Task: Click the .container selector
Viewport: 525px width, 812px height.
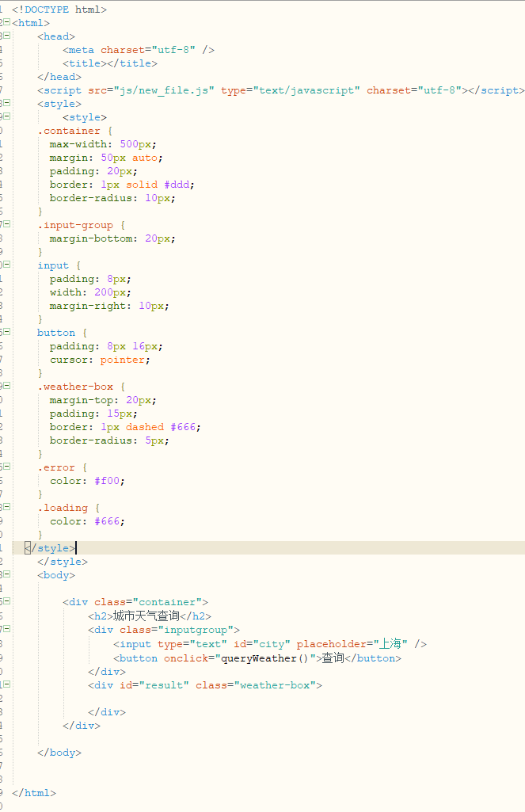Action: pos(69,131)
